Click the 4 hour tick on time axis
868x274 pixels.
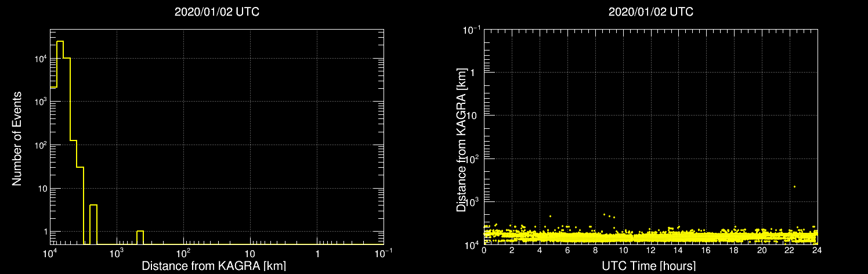[540, 250]
